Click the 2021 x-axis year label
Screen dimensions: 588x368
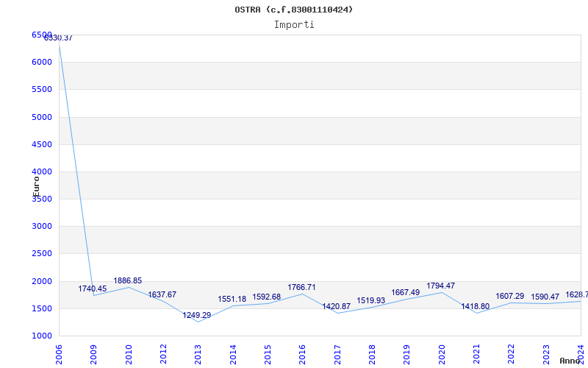[x=476, y=354]
